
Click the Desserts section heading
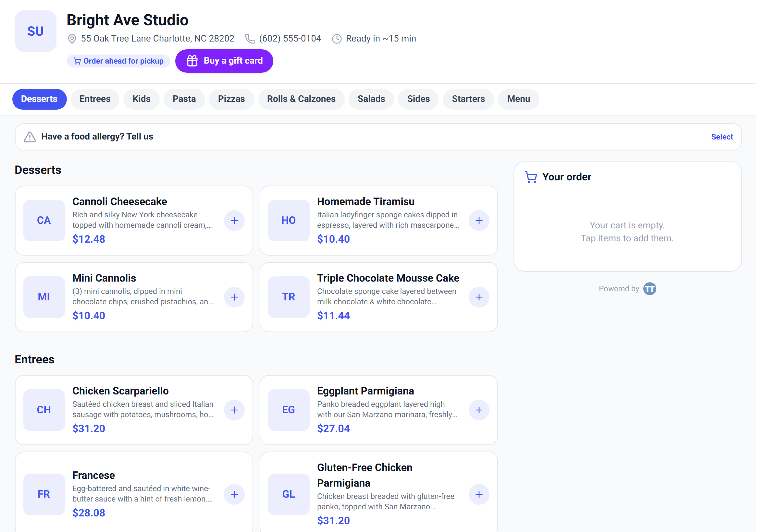tap(38, 170)
